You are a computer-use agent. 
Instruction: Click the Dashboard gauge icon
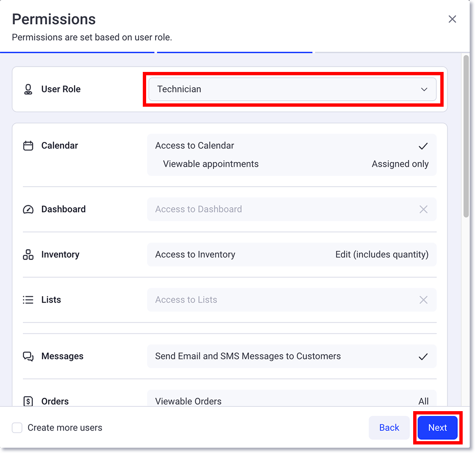click(29, 209)
